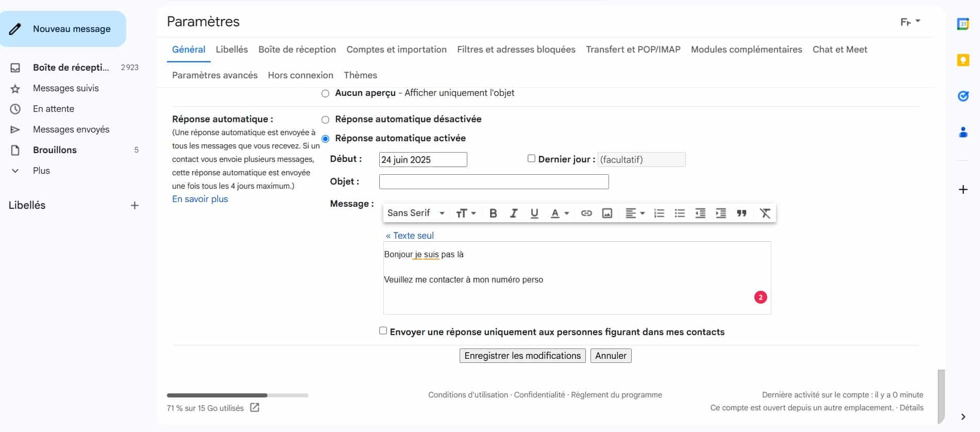Enable reply only to contacts checkbox

pyautogui.click(x=383, y=330)
